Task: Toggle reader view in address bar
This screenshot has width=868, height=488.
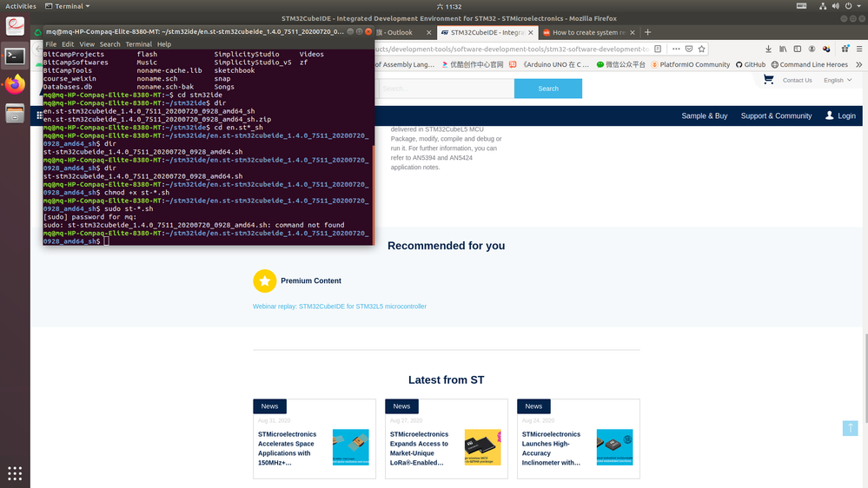Action: pos(658,49)
